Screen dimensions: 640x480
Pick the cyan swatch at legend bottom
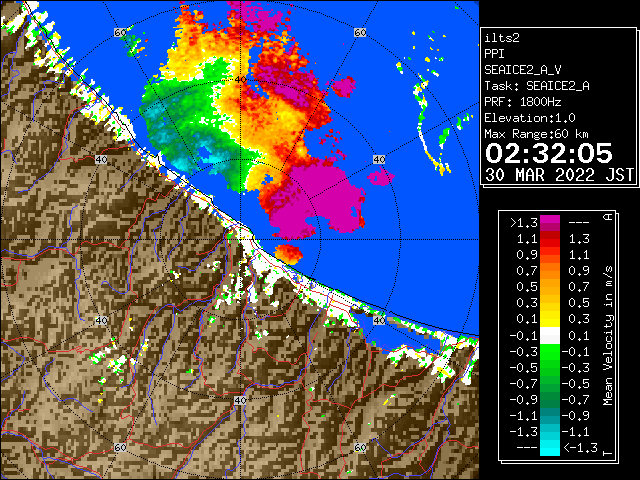click(x=550, y=447)
